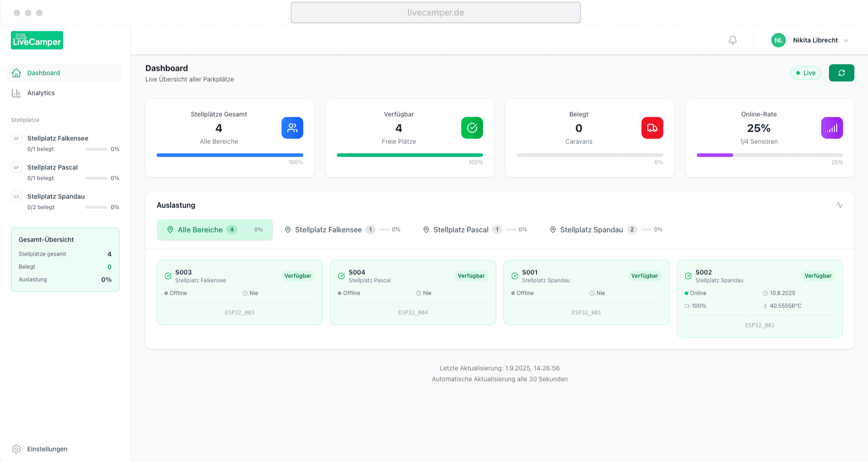868x462 pixels.
Task: Click the refresh icon in the top-right corner
Action: pos(841,73)
